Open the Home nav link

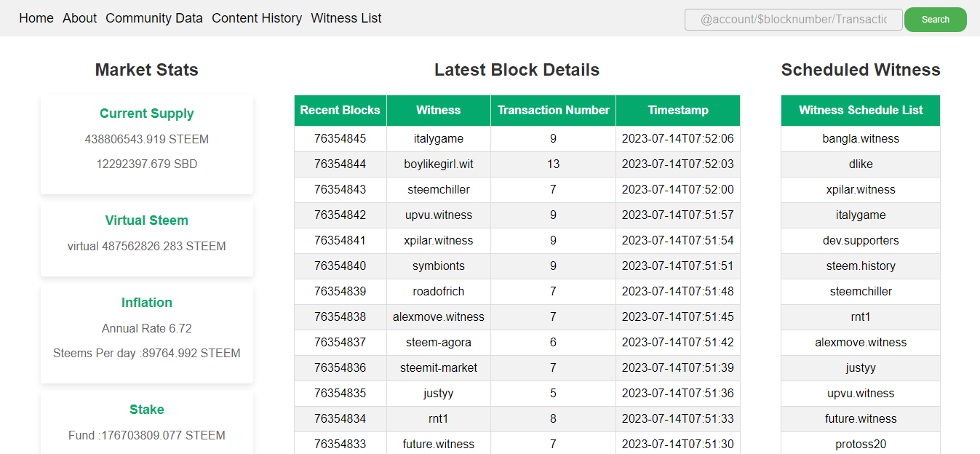36,18
